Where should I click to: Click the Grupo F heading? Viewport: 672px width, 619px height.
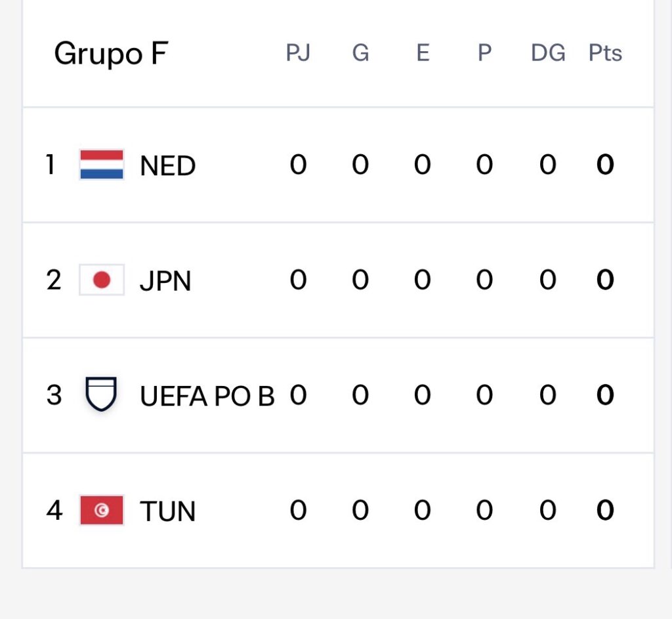tap(110, 54)
